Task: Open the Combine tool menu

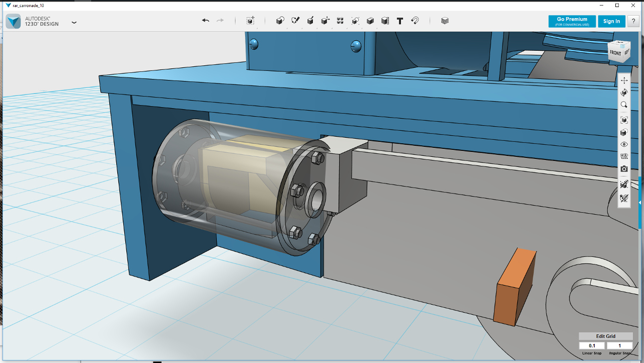Action: coord(370,21)
